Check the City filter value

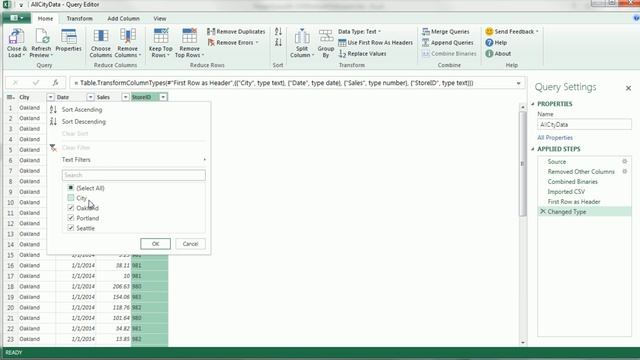tap(71, 198)
